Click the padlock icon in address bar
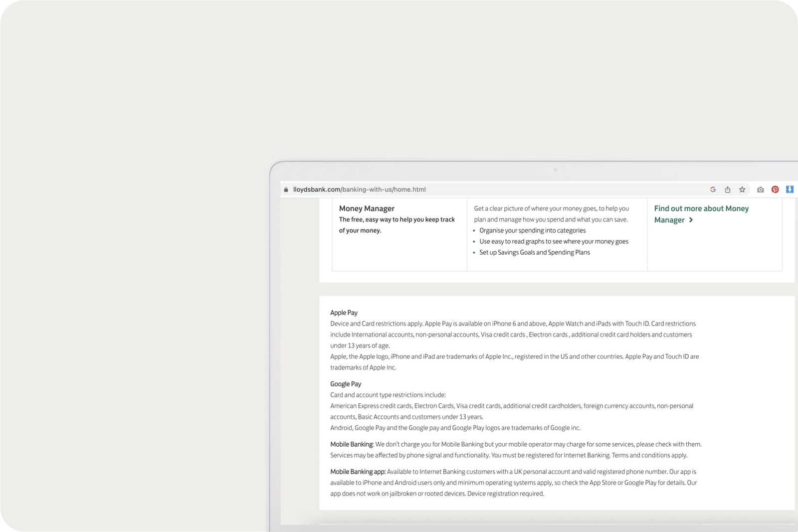This screenshot has height=532, width=798. [286, 189]
